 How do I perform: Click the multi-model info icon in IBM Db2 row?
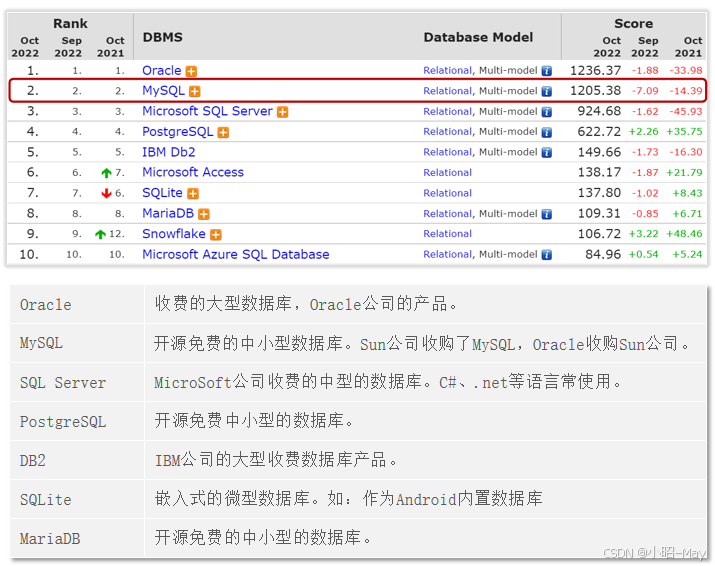coord(546,153)
